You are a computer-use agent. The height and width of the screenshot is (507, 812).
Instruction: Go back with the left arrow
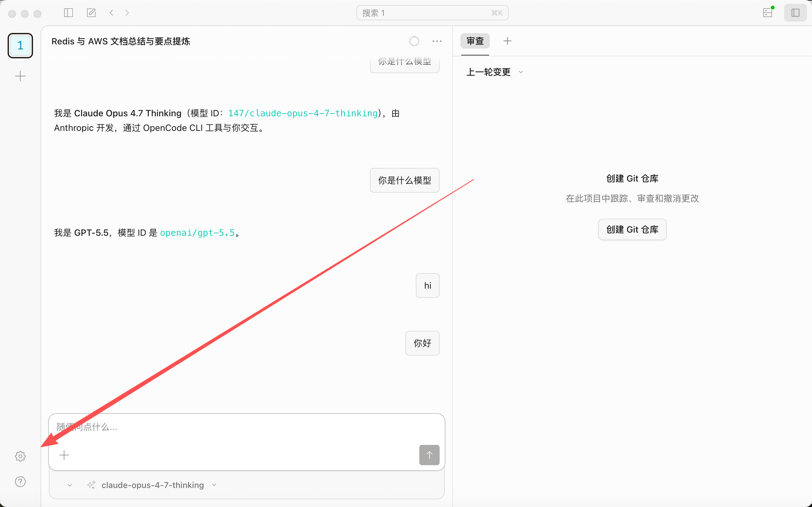111,13
